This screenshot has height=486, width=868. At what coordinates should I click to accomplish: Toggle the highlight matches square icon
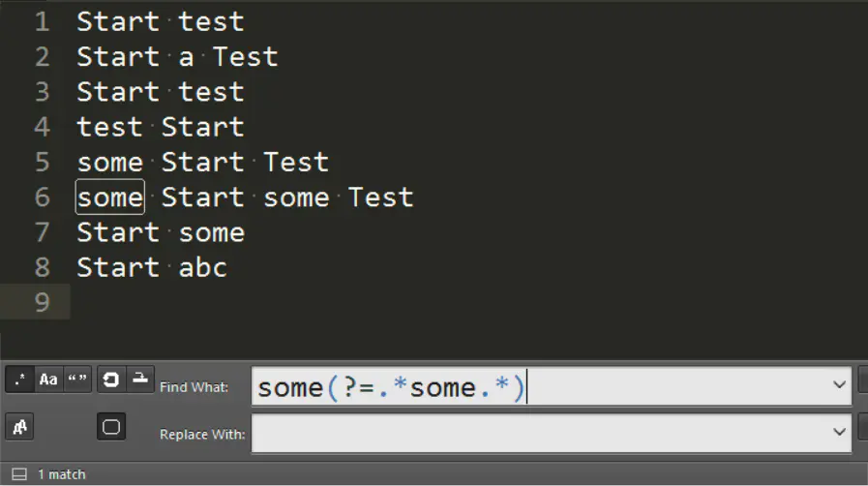point(111,427)
